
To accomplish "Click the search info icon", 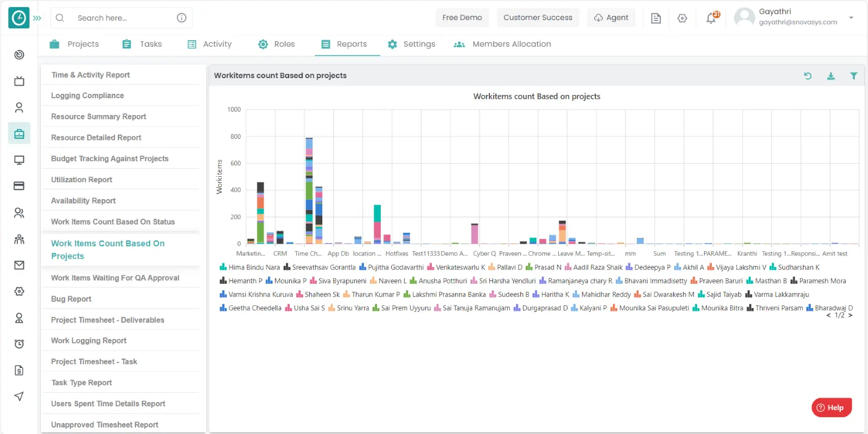I will (182, 18).
